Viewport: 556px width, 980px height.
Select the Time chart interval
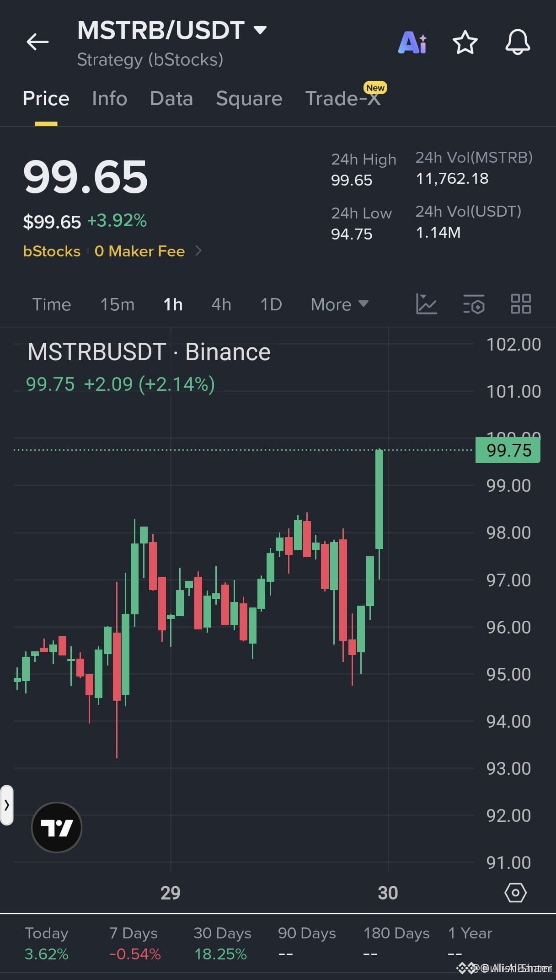click(x=52, y=304)
